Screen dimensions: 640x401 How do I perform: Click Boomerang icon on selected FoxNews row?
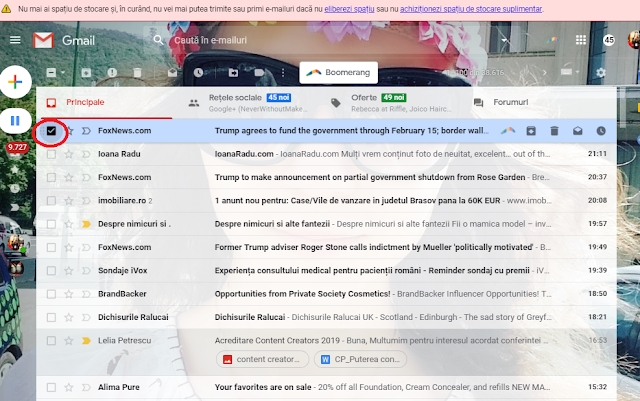click(x=508, y=131)
